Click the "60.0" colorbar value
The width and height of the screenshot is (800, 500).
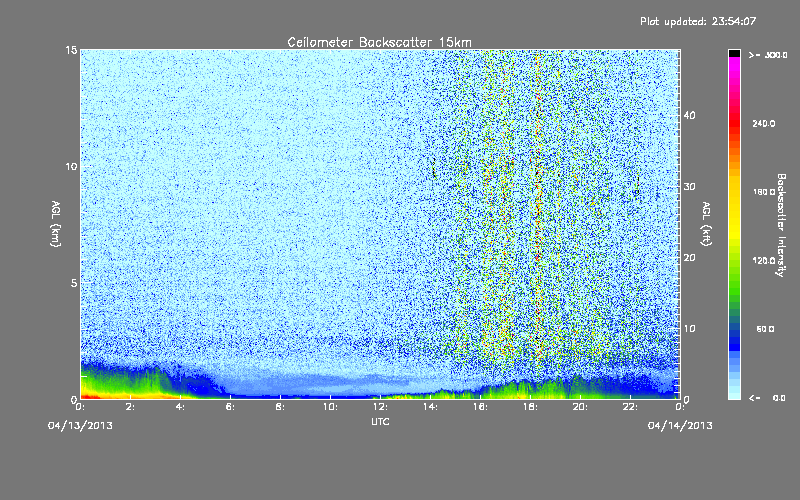coord(765,329)
